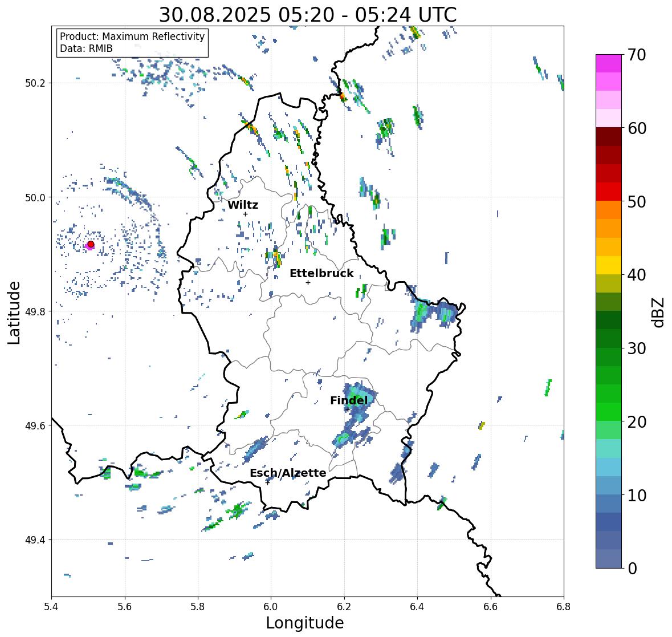
Task: Click the 49.8 latitude tick label
Action: tap(35, 311)
